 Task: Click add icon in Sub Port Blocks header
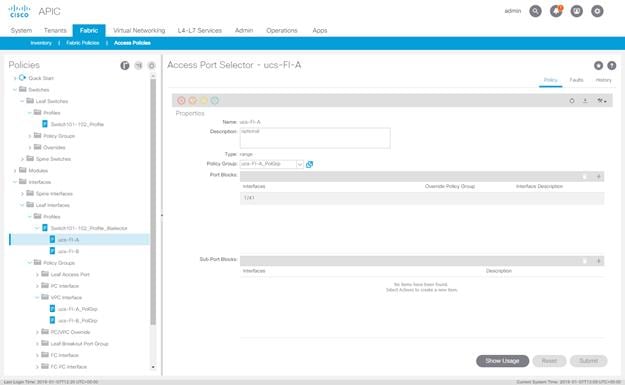pyautogui.click(x=598, y=261)
